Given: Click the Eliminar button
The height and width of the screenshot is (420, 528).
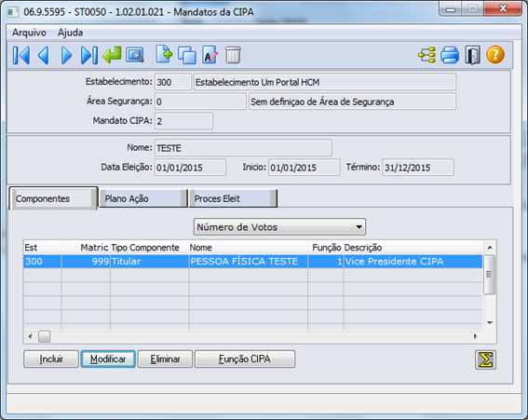Looking at the screenshot, I should click(x=165, y=359).
